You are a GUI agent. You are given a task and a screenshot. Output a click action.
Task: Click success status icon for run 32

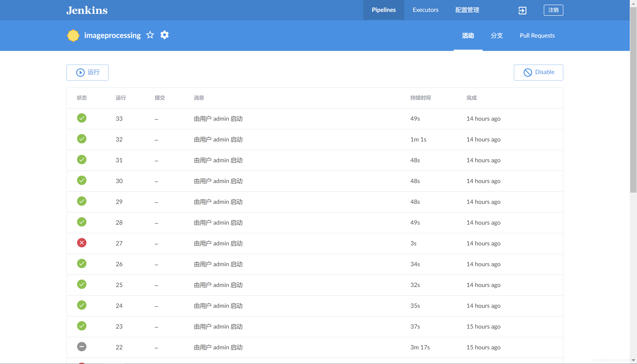click(x=82, y=139)
